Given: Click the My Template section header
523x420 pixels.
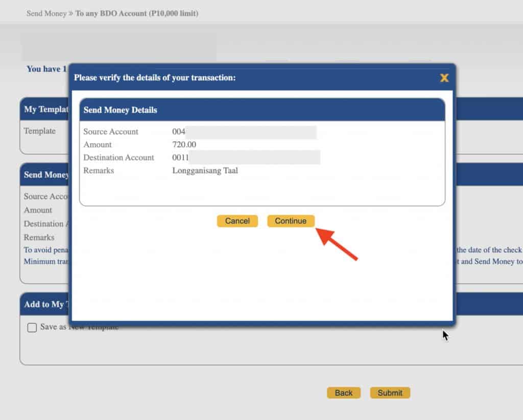Looking at the screenshot, I should 46,109.
